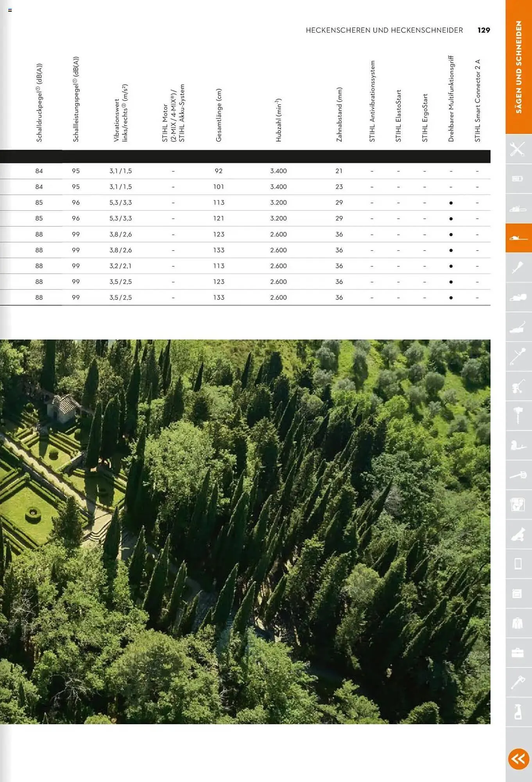Viewport: 532px width, 782px height.
Task: Open the cut-off machine section icon
Action: tap(518, 505)
